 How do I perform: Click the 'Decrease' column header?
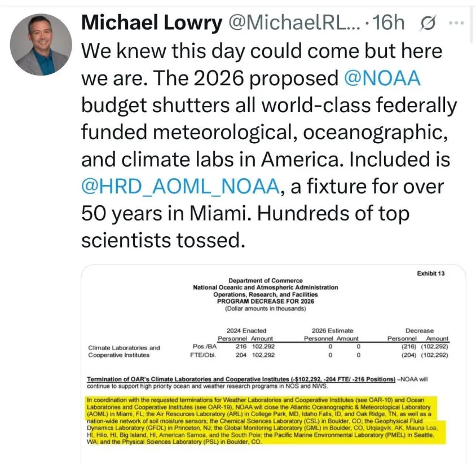click(419, 330)
